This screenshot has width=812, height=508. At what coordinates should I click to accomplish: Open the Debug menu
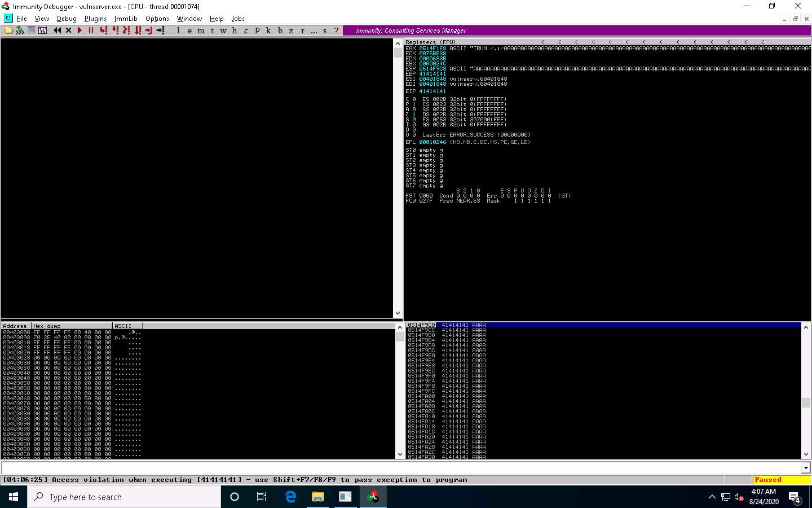(x=67, y=19)
